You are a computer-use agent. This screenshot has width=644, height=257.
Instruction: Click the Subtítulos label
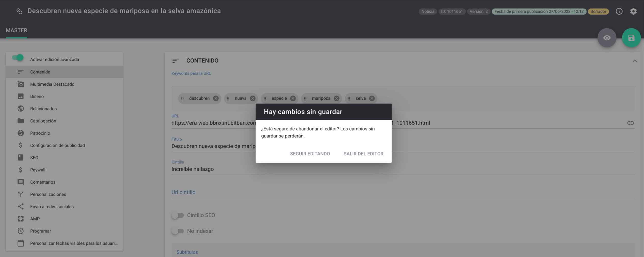click(187, 252)
